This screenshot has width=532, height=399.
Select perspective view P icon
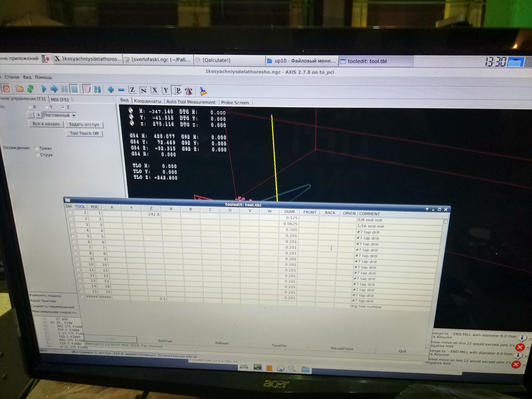(178, 91)
